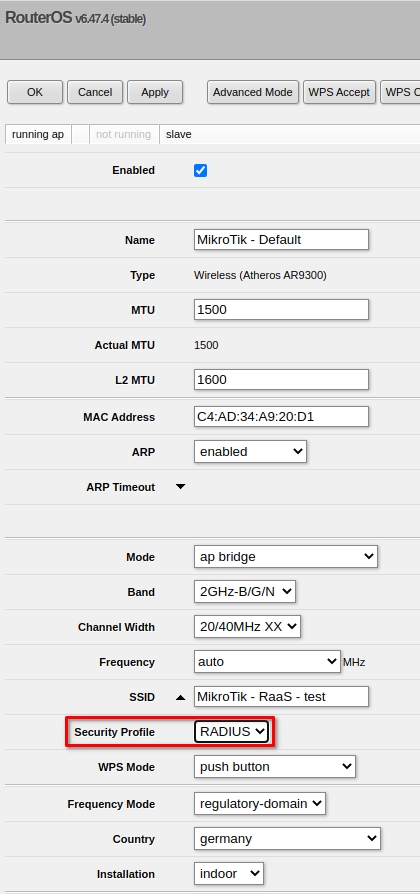This screenshot has height=894, width=420.
Task: Click the MAC Address input field
Action: pyautogui.click(x=282, y=416)
